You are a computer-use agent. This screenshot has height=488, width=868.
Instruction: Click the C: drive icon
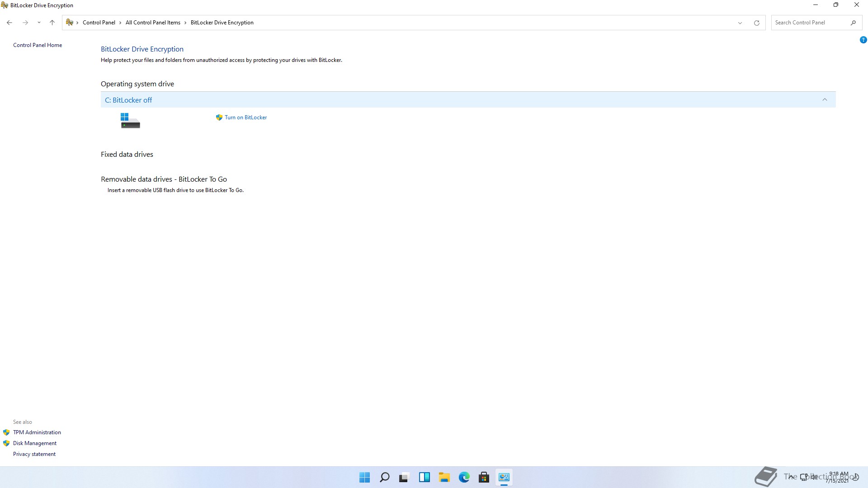(130, 121)
